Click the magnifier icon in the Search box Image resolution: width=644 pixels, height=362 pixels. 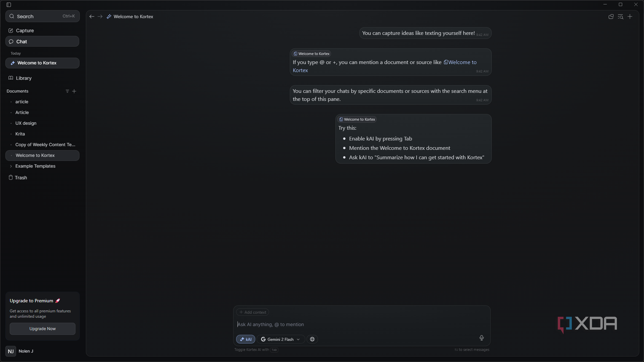click(x=12, y=16)
